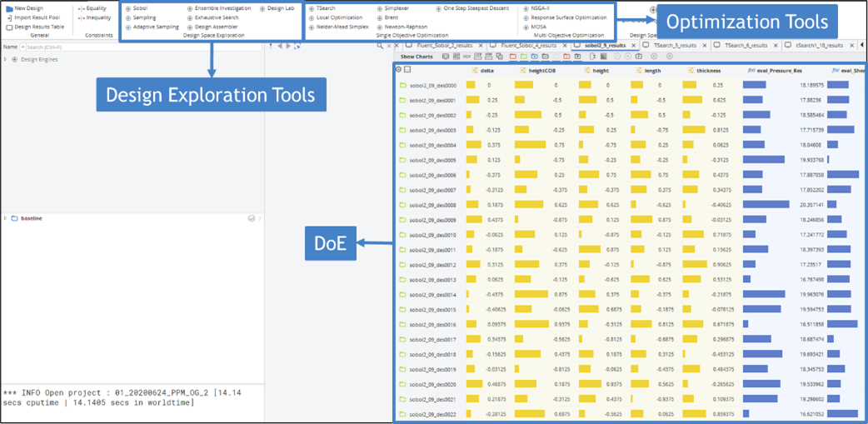
Task: Click the Show Charts button
Action: [x=418, y=57]
